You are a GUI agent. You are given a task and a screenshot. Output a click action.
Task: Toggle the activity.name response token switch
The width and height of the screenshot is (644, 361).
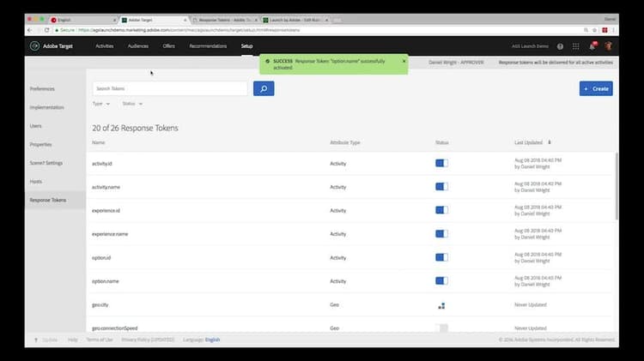click(x=441, y=187)
